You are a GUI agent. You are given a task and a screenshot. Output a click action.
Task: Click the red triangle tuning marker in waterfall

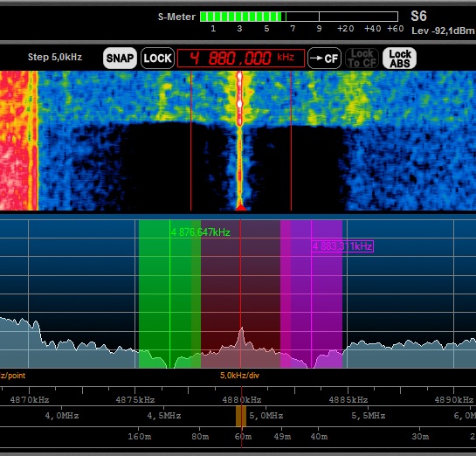[x=241, y=207]
